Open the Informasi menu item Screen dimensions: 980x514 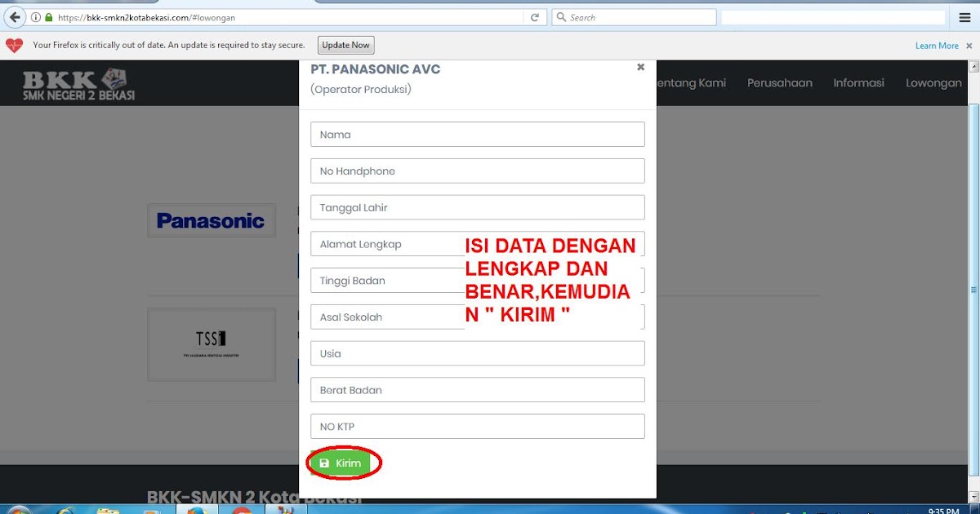point(858,82)
